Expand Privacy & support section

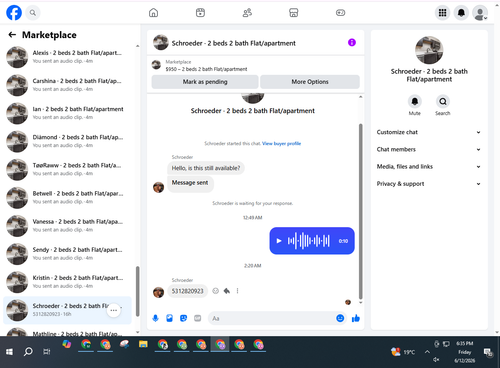pyautogui.click(x=429, y=184)
